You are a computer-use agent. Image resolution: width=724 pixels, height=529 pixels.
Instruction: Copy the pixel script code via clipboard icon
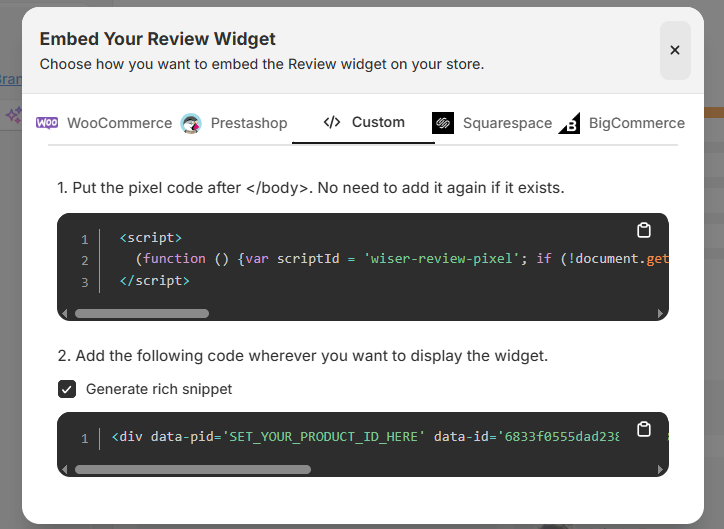point(644,230)
